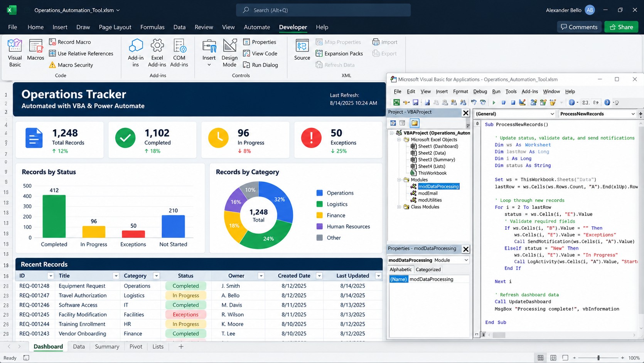Toggle Use Relative References
The height and width of the screenshot is (363, 644).
click(x=81, y=53)
